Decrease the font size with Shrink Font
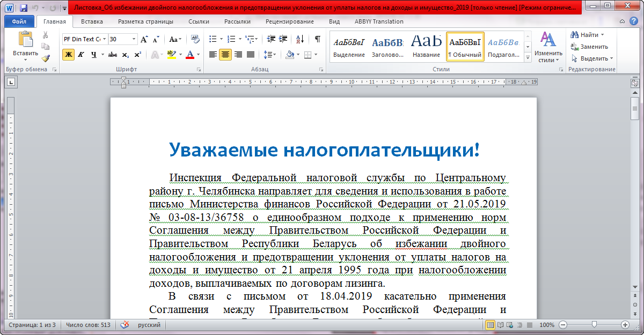 tap(156, 39)
